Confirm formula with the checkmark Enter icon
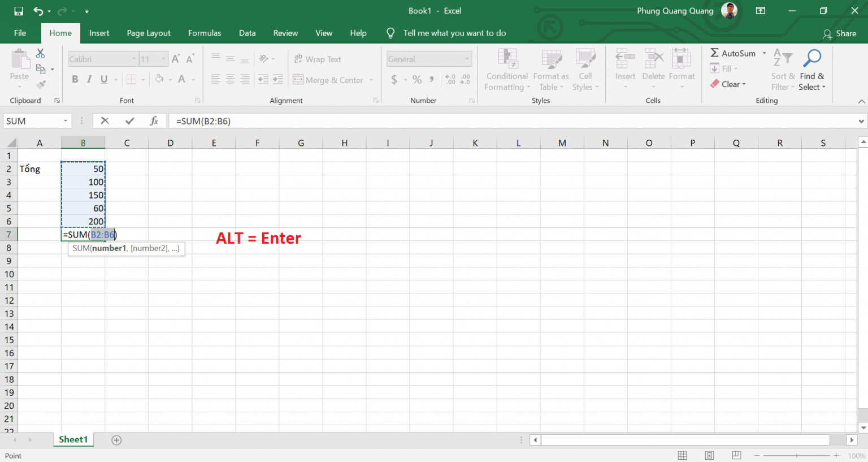 pos(130,121)
